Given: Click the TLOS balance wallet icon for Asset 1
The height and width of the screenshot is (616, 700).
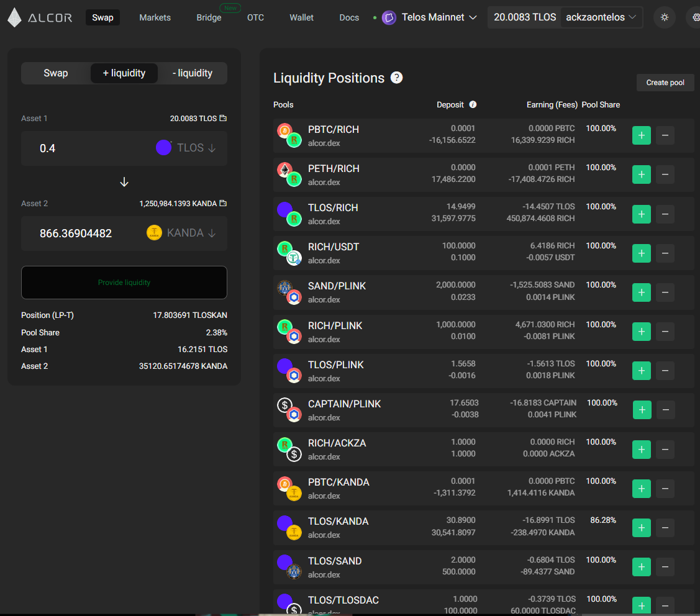Looking at the screenshot, I should click(223, 118).
